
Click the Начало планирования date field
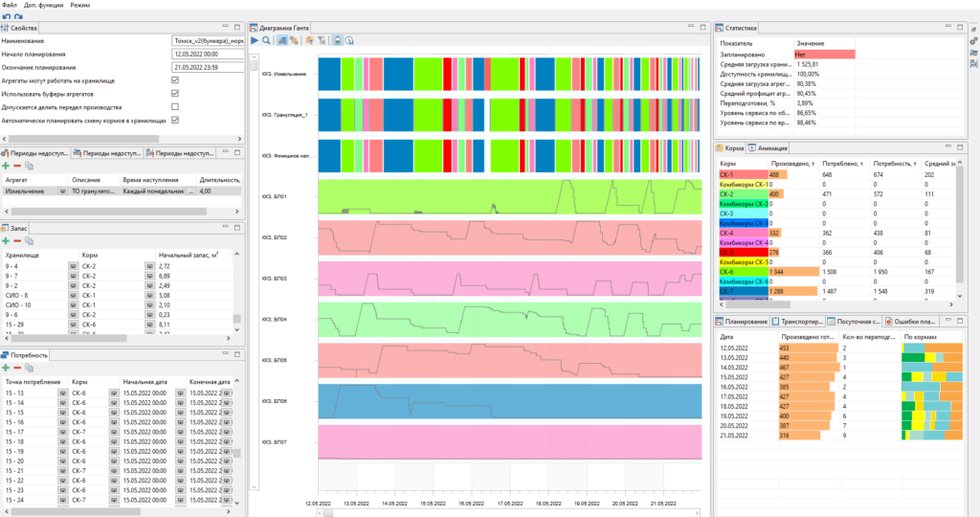208,54
